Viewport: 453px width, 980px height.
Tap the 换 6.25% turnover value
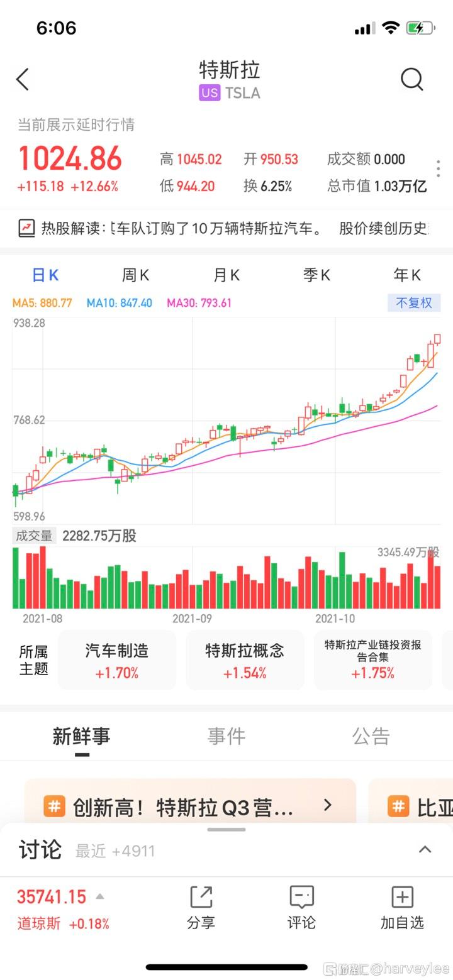tap(268, 186)
